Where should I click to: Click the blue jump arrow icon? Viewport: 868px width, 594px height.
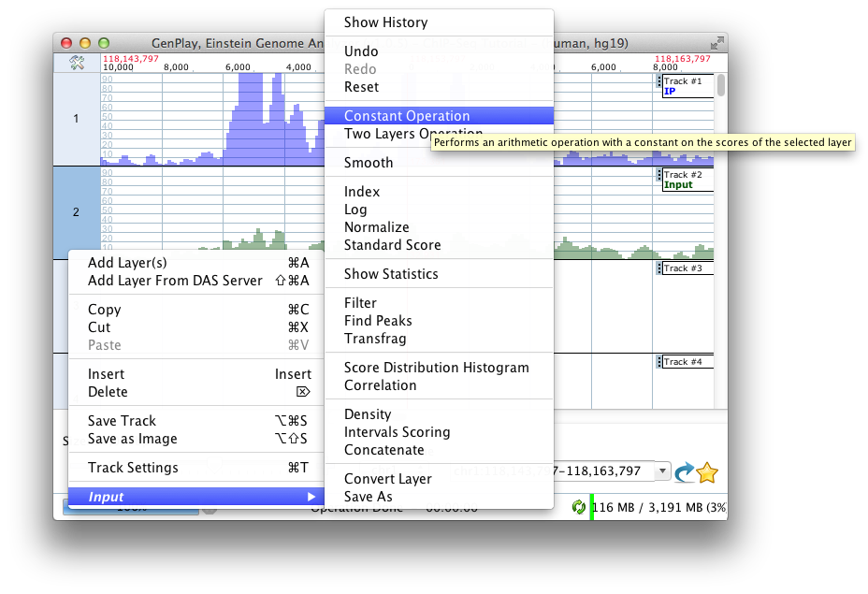(685, 472)
